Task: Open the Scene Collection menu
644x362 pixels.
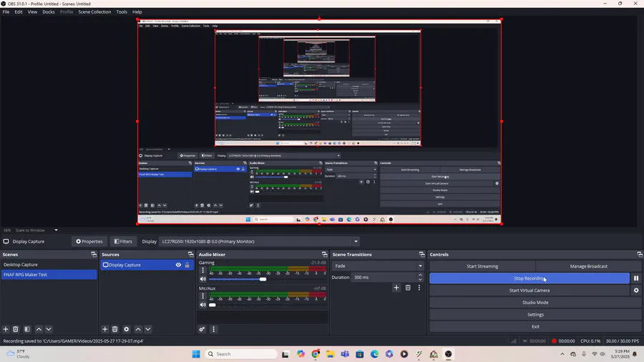Action: pos(94,12)
